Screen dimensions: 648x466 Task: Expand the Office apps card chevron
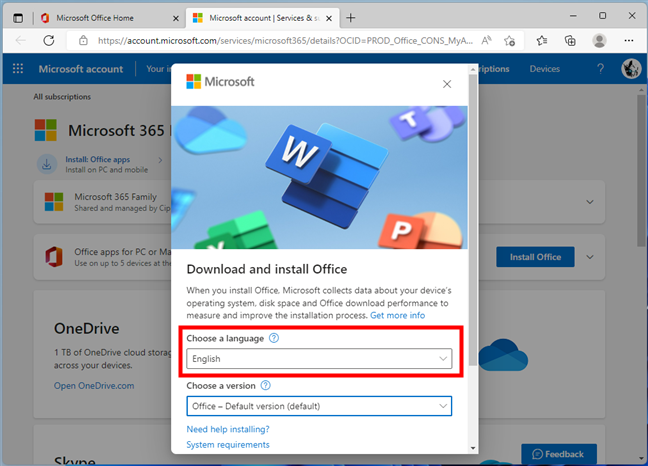point(590,257)
